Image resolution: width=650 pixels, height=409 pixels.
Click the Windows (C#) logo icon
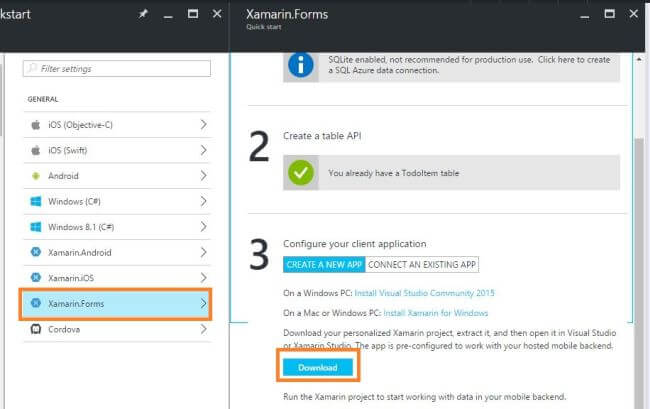[36, 201]
